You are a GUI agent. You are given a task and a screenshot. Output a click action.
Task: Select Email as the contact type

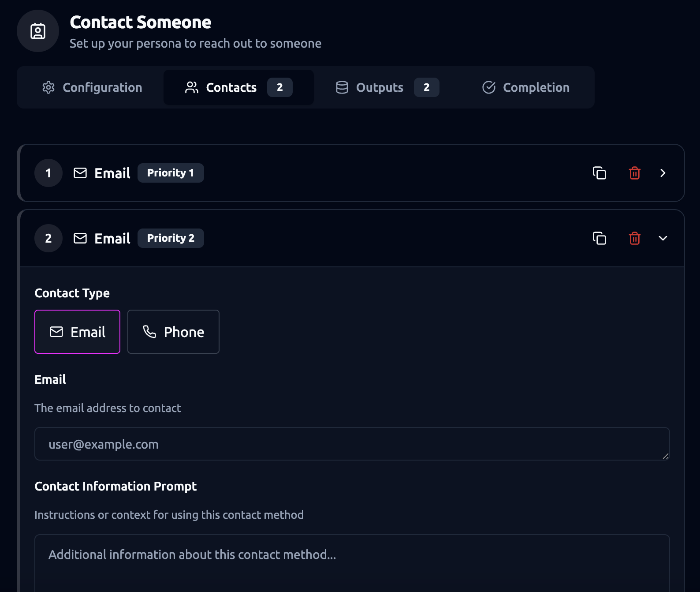[x=77, y=332]
